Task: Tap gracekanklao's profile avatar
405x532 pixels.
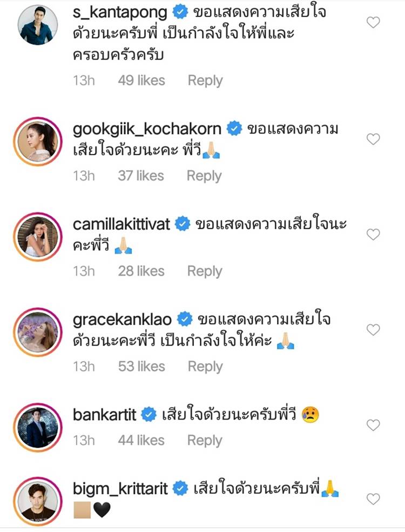Action: tap(38, 331)
